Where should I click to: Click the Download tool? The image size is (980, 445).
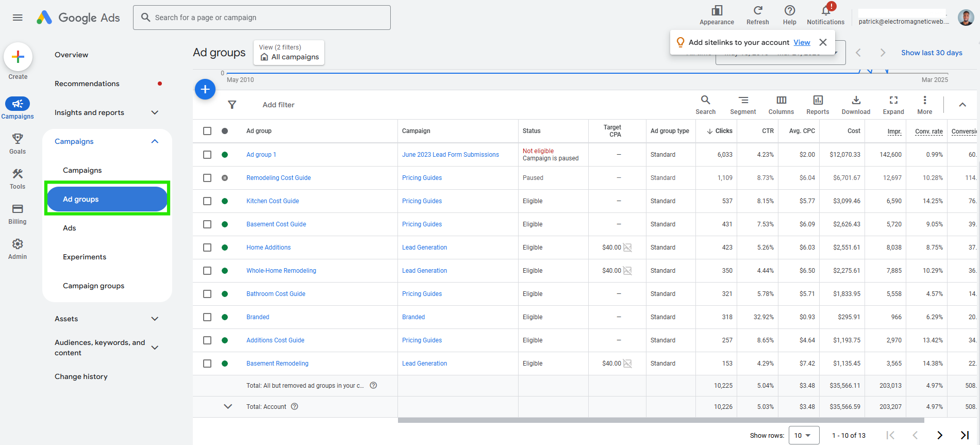[x=856, y=105]
